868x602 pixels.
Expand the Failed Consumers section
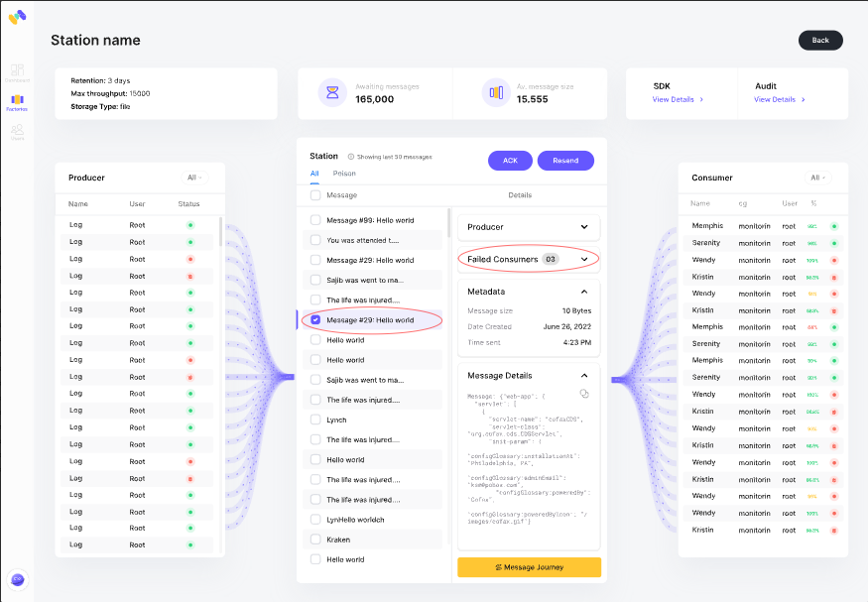[x=584, y=259]
